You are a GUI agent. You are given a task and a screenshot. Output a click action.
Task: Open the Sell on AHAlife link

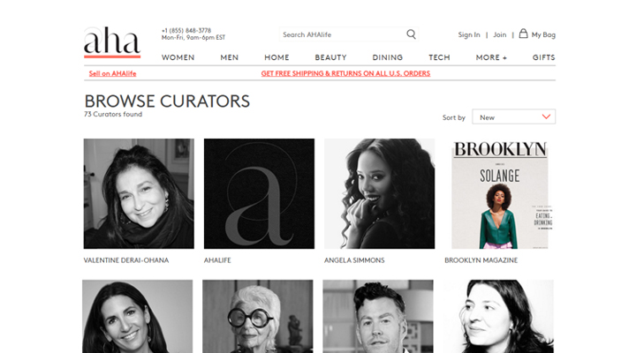[112, 73]
